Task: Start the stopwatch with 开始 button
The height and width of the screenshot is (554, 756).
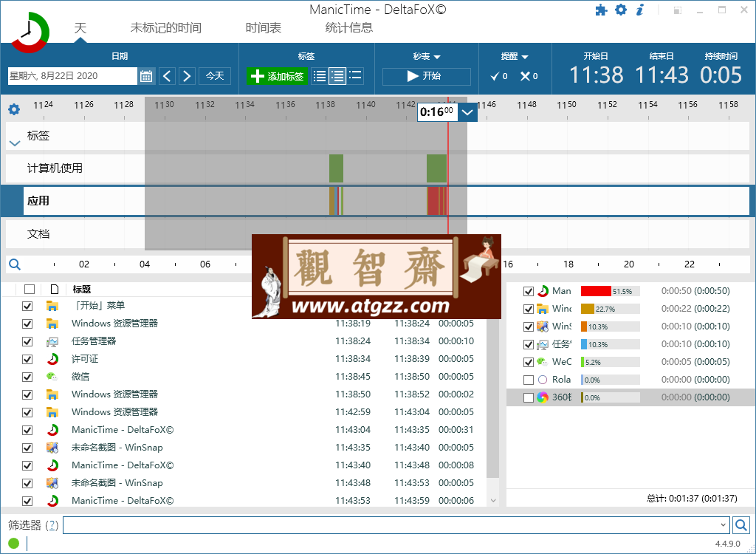Action: pos(426,76)
